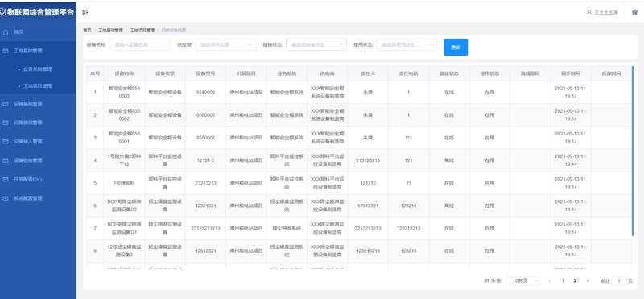Click 工地基础管理 in the breadcrumb

coord(110,31)
